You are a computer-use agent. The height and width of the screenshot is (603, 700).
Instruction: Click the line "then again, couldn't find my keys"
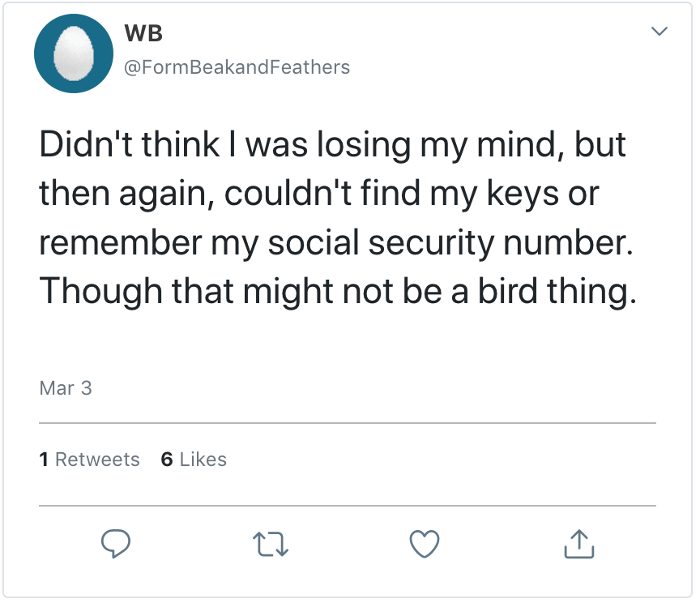point(319,194)
